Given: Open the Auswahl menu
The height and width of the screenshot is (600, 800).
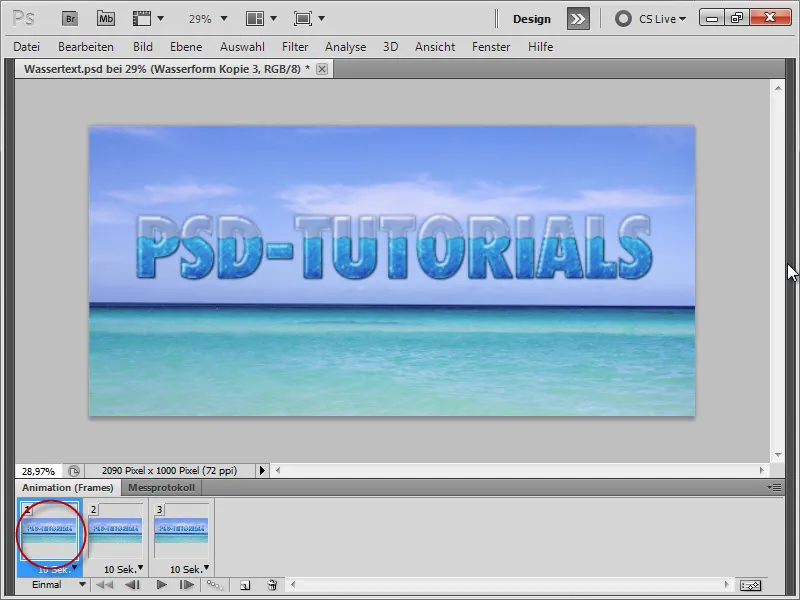Looking at the screenshot, I should 242,47.
